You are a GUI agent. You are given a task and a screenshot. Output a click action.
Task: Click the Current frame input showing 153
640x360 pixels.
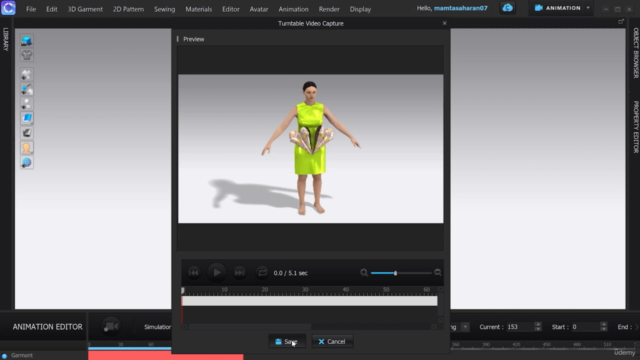coord(519,327)
